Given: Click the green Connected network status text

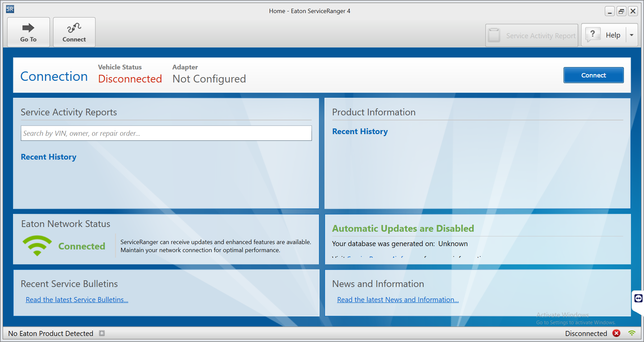Looking at the screenshot, I should tap(82, 246).
